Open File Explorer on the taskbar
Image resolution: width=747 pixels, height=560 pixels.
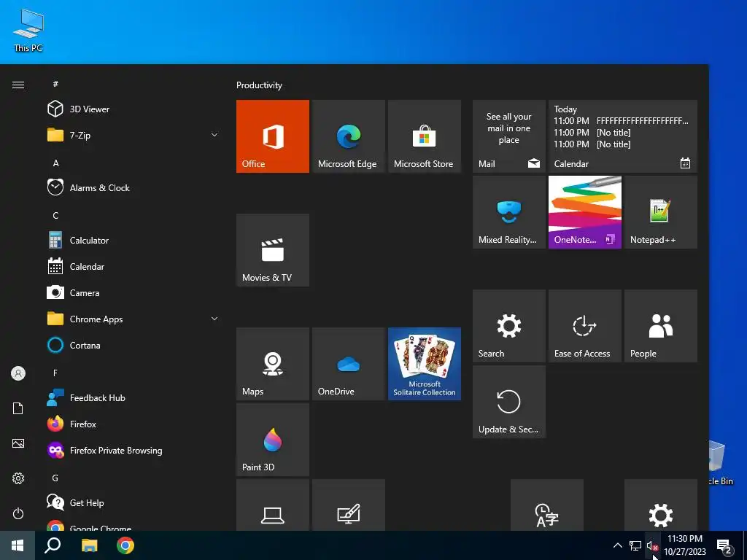coord(89,545)
